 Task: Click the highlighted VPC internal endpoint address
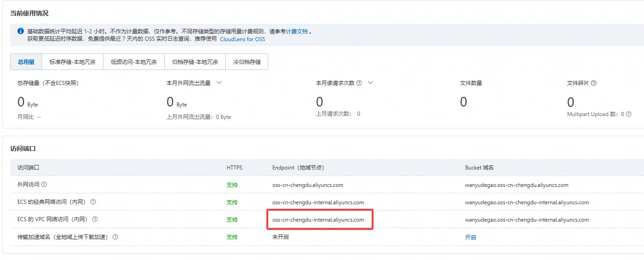(x=318, y=220)
